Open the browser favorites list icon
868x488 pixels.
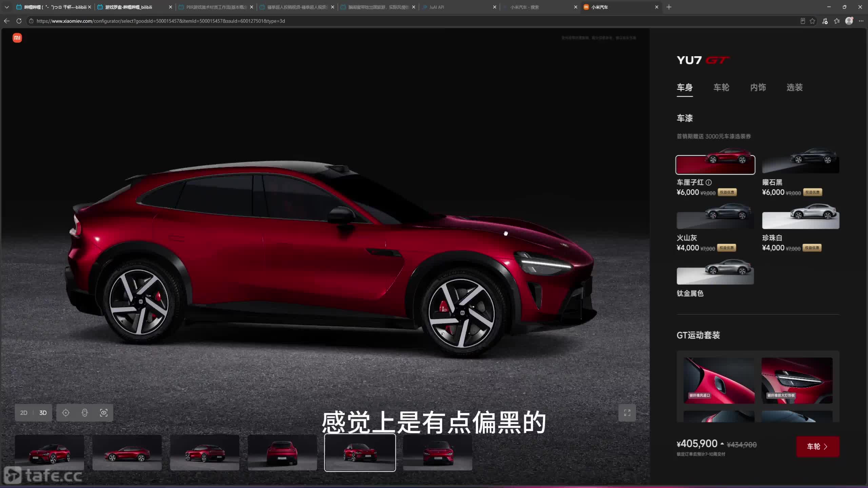pos(837,21)
